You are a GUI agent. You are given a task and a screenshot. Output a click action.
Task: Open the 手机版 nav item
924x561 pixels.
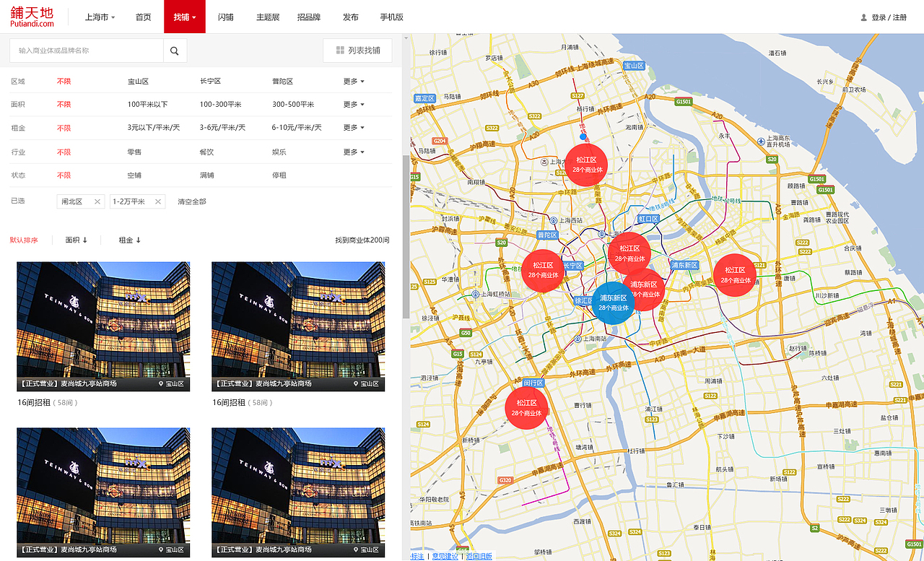[392, 17]
